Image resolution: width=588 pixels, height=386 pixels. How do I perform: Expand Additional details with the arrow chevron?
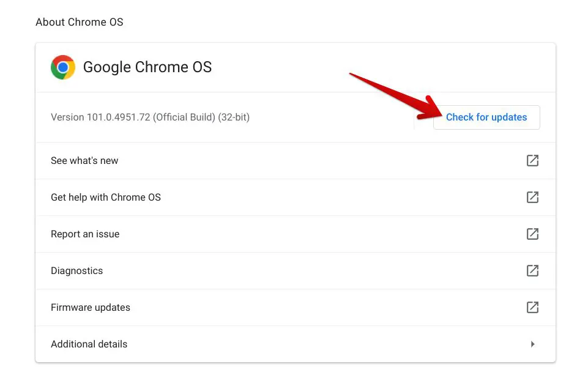[532, 344]
